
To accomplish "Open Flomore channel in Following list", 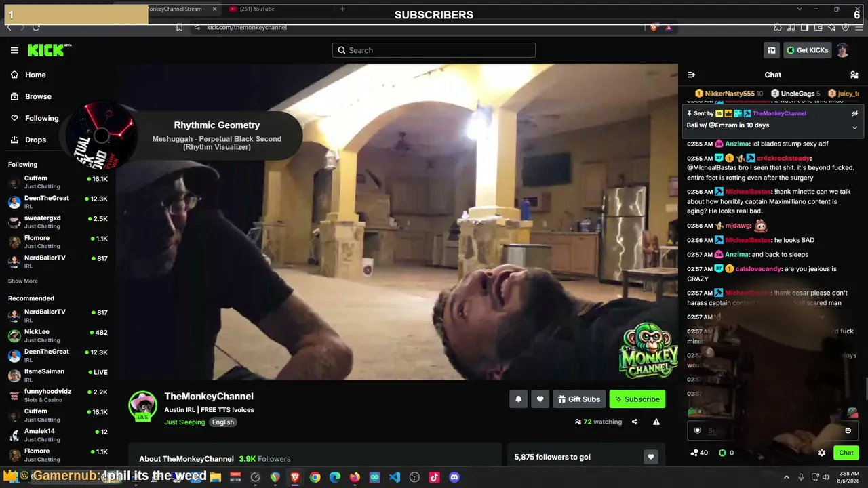I will click(x=58, y=241).
